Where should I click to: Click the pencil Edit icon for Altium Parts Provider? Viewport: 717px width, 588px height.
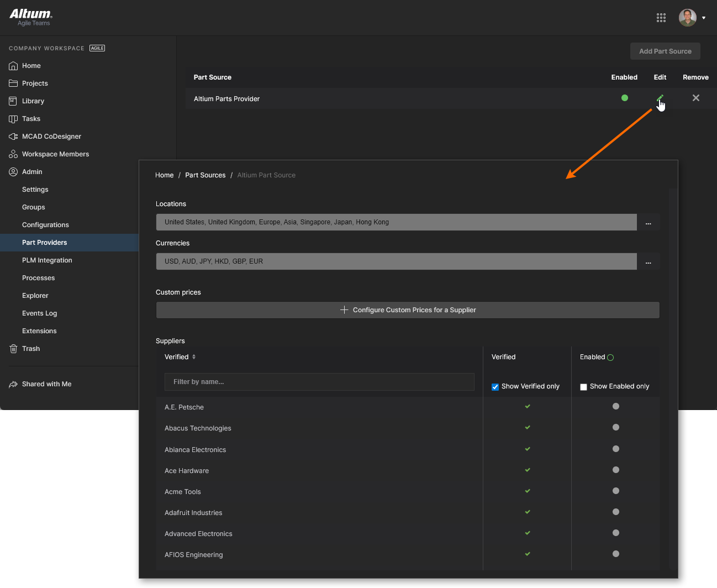coord(660,98)
